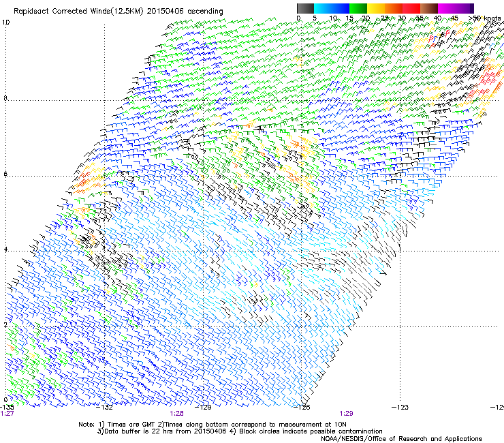The width and height of the screenshot is (504, 443).
Task: Click the longitude label '-126'
Action: point(302,408)
